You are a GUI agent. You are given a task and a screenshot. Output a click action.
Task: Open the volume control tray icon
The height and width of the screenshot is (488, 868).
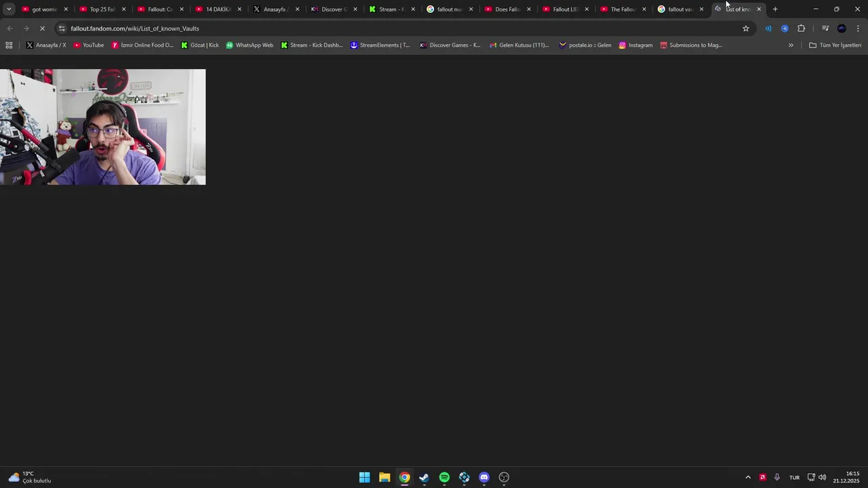[x=823, y=477]
